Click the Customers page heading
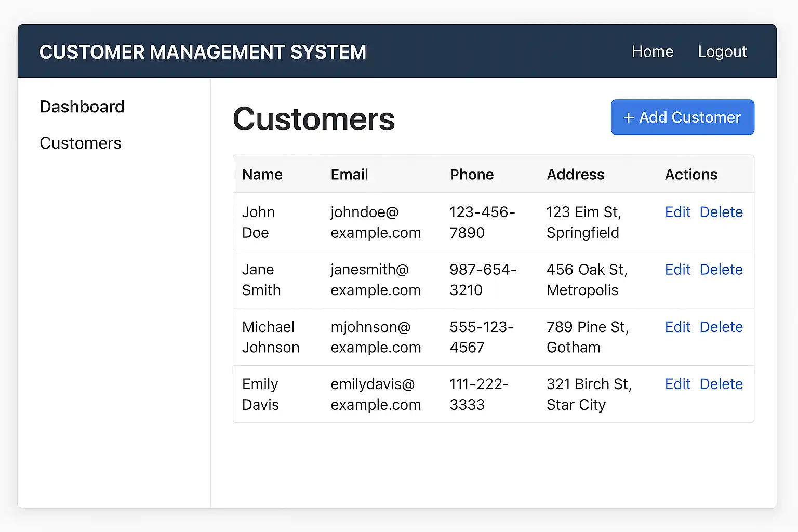Image resolution: width=798 pixels, height=532 pixels. point(314,119)
